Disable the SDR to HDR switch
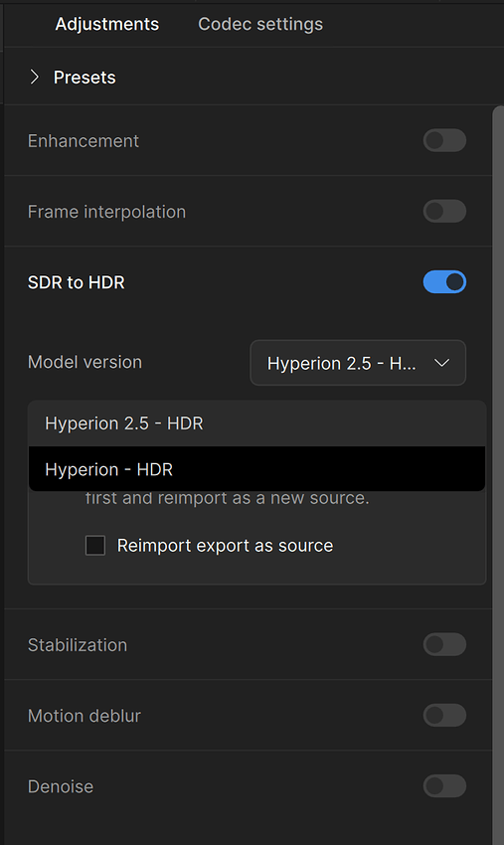The height and width of the screenshot is (845, 504). click(444, 282)
